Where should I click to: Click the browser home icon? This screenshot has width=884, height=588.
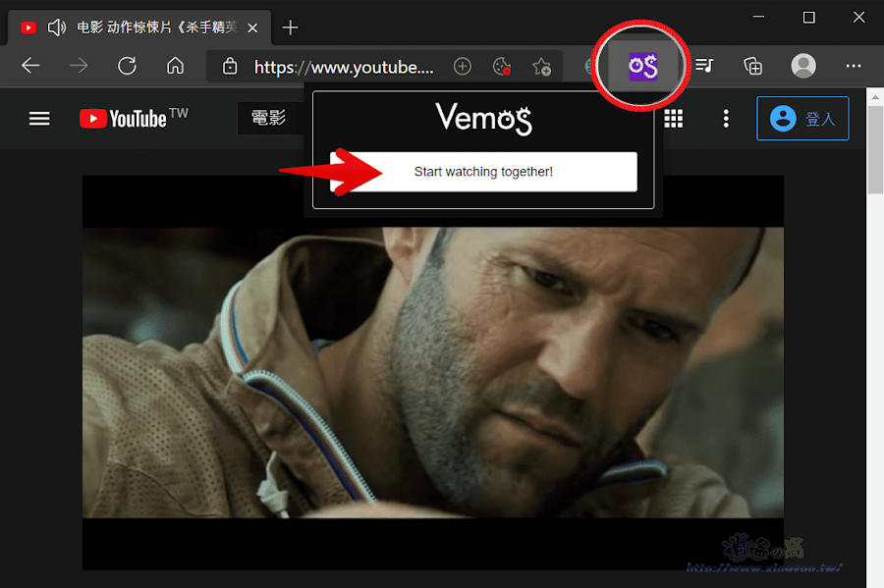[x=175, y=66]
